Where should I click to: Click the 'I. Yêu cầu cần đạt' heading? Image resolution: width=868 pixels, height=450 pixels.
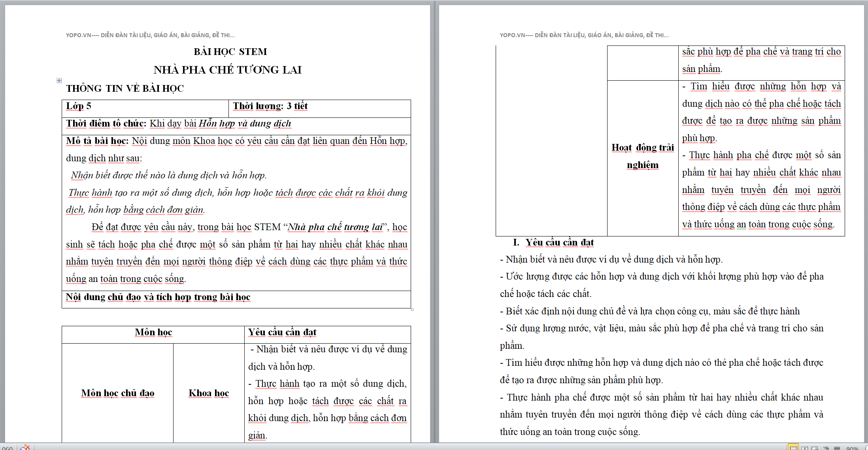[x=553, y=242]
